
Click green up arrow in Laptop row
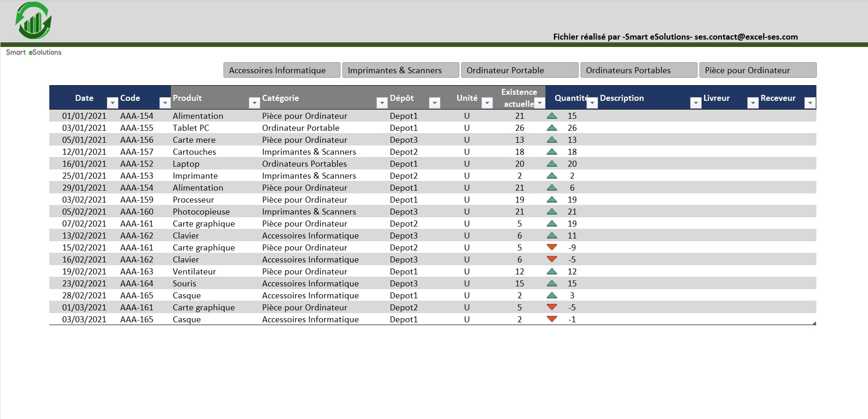click(x=551, y=164)
